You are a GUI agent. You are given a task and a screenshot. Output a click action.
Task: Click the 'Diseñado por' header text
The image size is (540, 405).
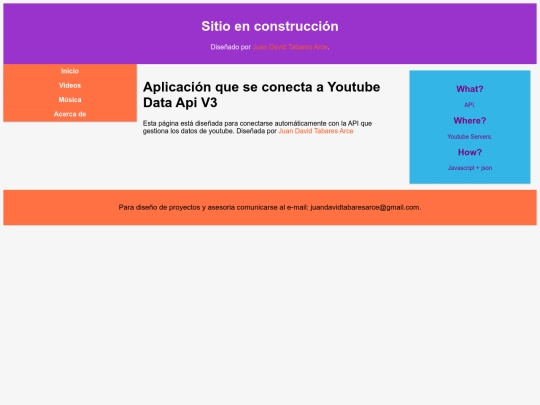[x=231, y=47]
